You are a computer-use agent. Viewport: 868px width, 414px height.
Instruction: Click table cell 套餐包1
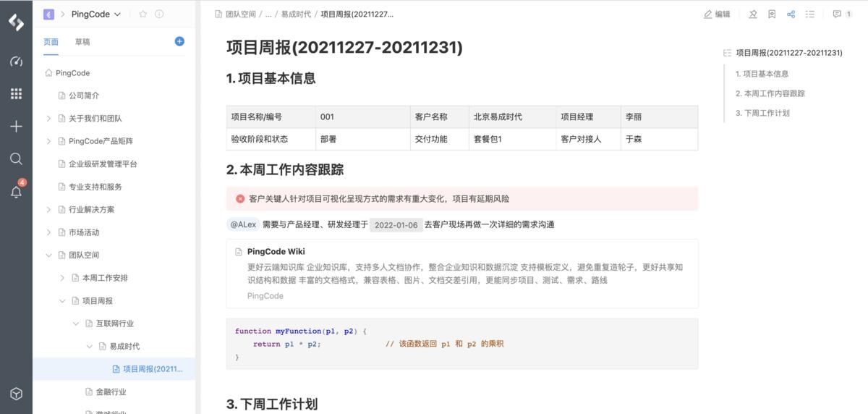[512, 139]
